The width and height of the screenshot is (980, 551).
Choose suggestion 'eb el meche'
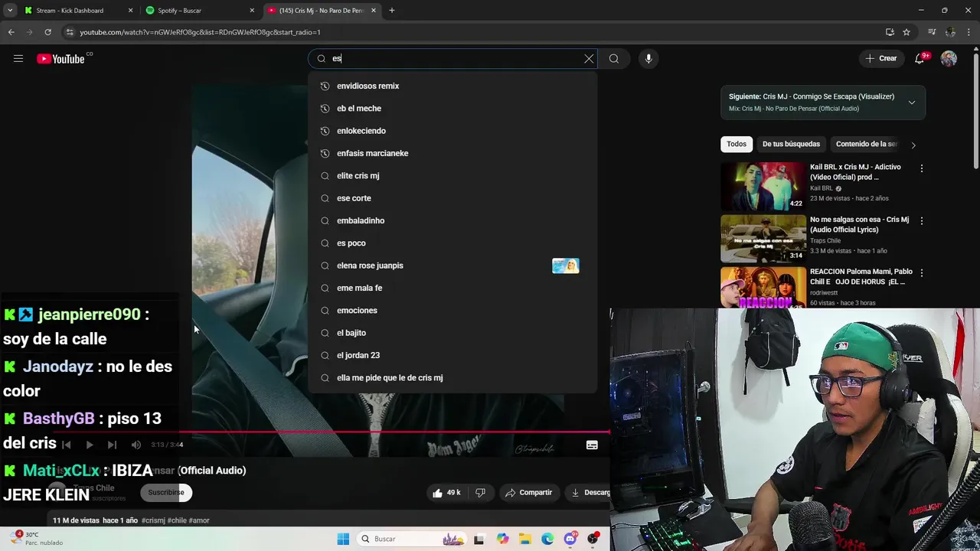tap(452, 109)
